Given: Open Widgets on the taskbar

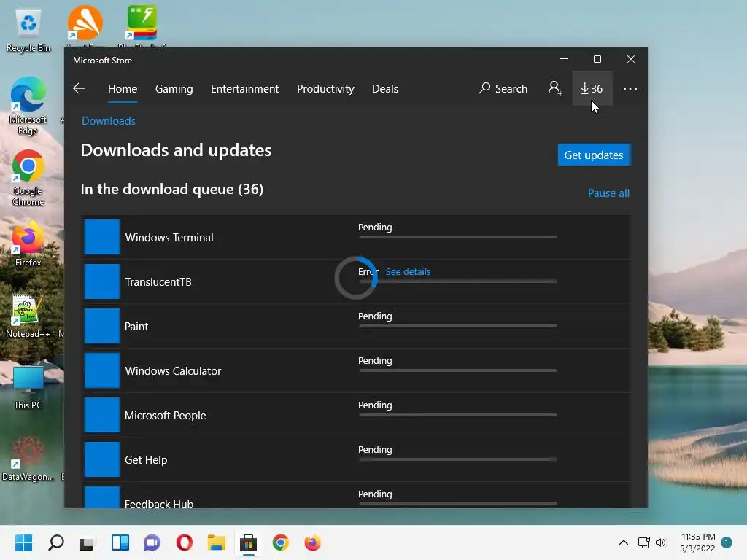Looking at the screenshot, I should click(x=120, y=542).
